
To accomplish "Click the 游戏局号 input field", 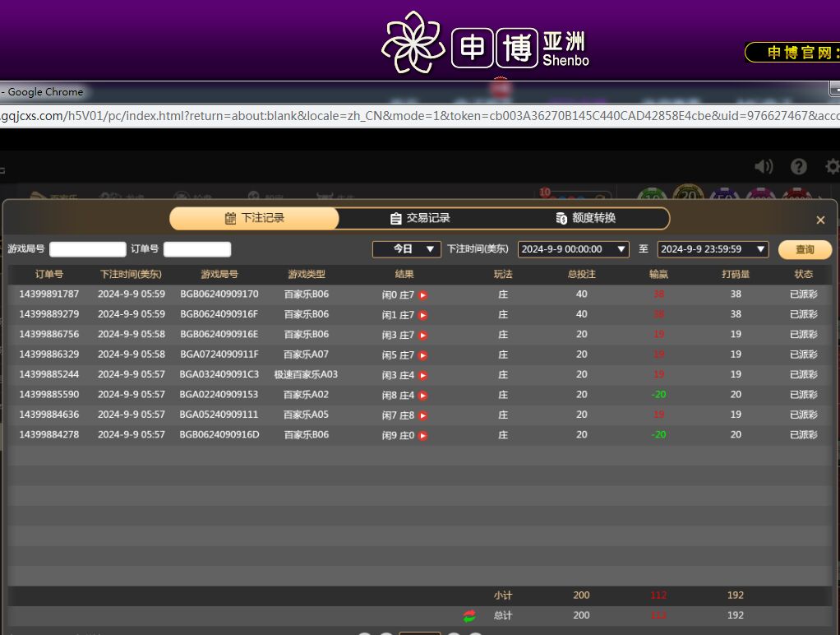I will 88,249.
